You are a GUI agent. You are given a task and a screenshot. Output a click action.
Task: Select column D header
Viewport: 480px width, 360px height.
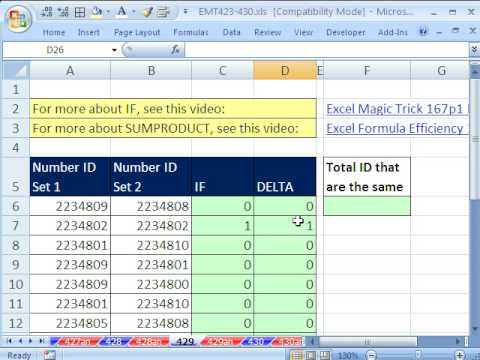[x=285, y=70]
